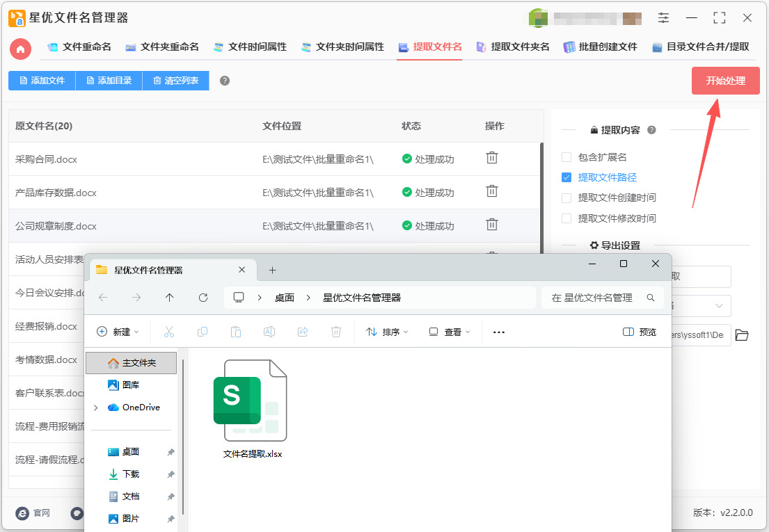The height and width of the screenshot is (532, 769).
Task: Open the 文件时间属性 tab
Action: (250, 47)
